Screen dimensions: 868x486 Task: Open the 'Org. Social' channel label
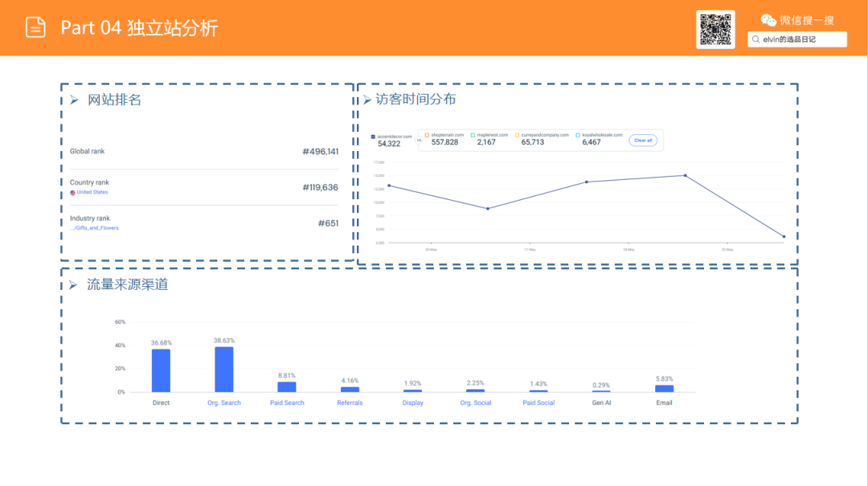point(476,403)
